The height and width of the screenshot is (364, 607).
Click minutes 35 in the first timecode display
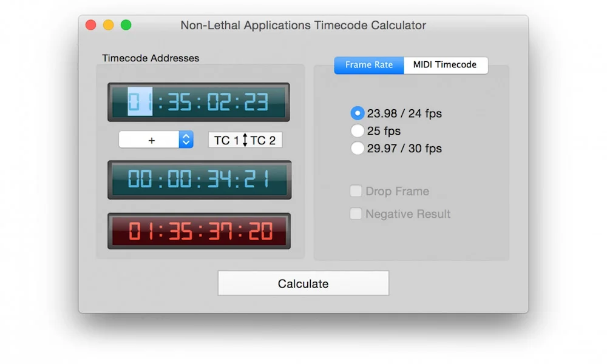coord(179,102)
